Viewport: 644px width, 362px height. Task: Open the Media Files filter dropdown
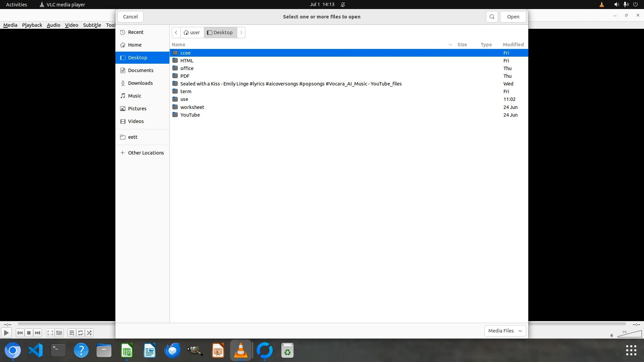[505, 331]
